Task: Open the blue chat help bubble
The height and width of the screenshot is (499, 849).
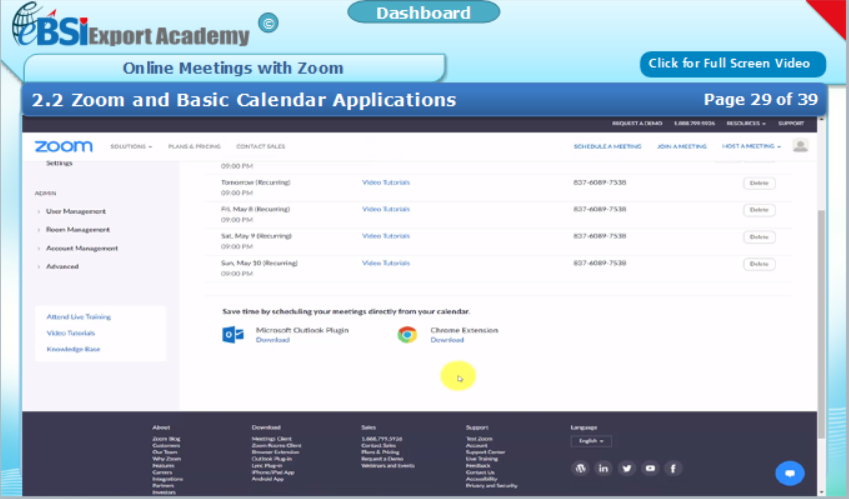Action: [x=789, y=473]
